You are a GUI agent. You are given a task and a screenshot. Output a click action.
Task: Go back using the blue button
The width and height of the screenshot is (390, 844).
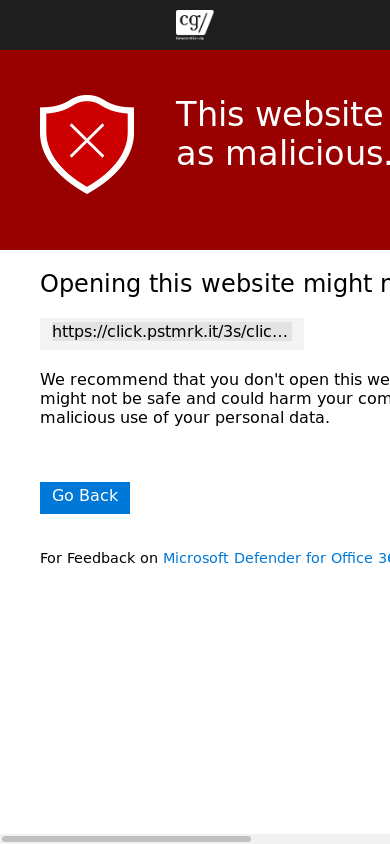point(85,498)
